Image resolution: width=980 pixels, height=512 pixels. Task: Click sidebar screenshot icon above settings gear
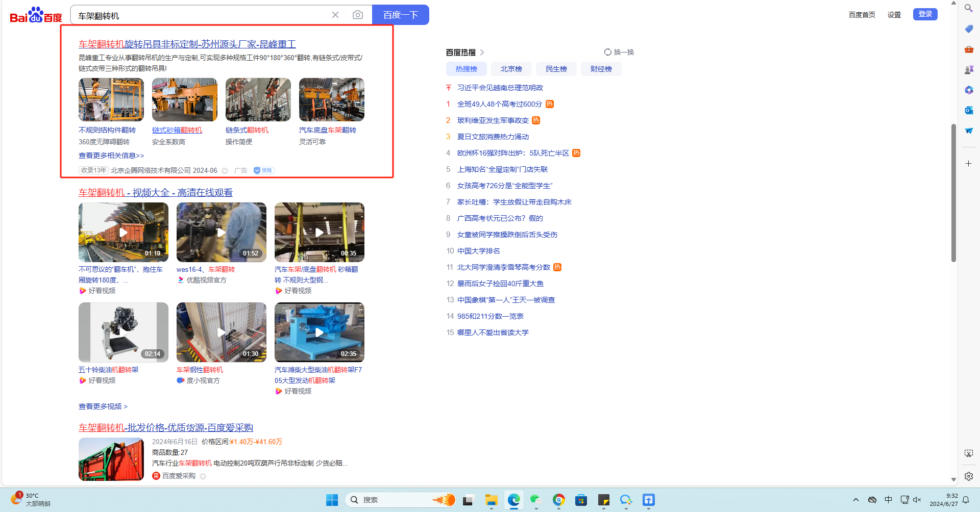tap(969, 453)
